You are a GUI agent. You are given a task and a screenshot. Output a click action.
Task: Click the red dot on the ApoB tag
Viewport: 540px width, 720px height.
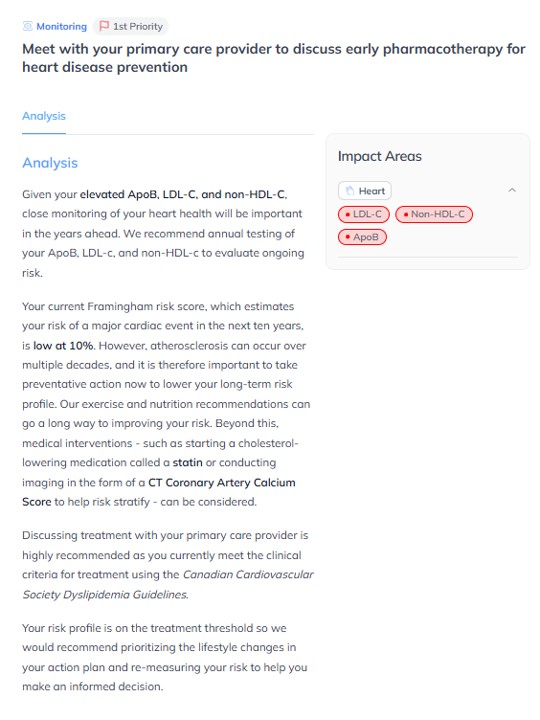(348, 237)
